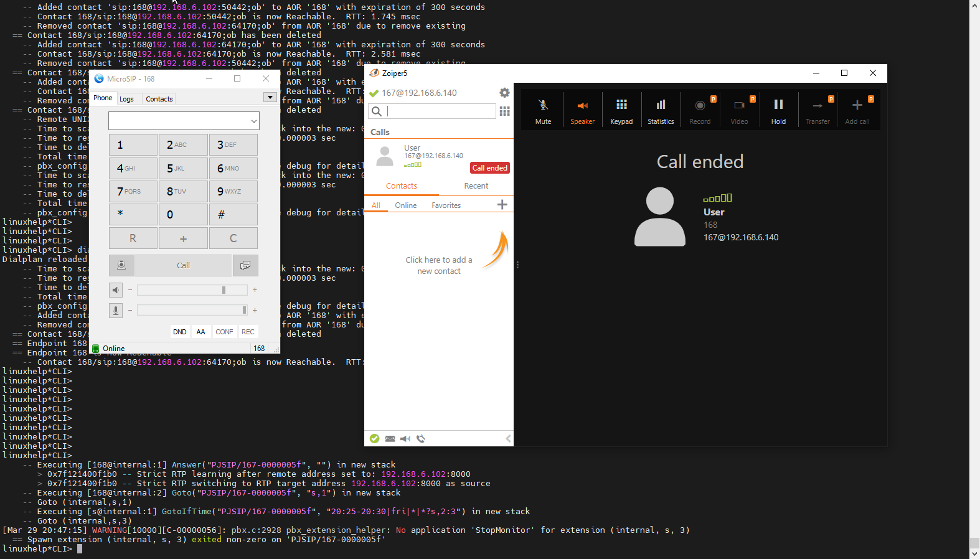The image size is (980, 559).
Task: Click the red Call ended badge
Action: coord(490,168)
